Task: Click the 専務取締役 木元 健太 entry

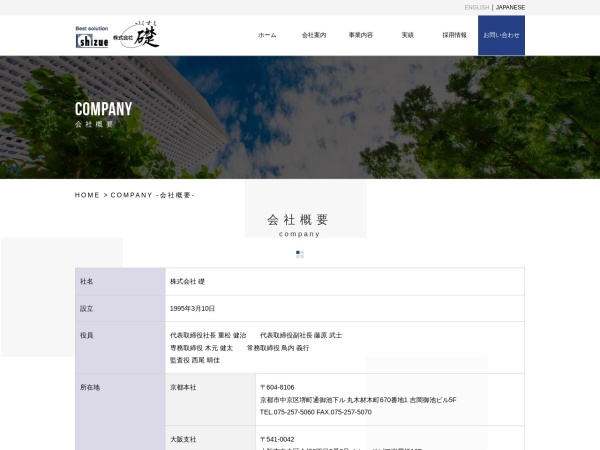Action: pyautogui.click(x=201, y=348)
